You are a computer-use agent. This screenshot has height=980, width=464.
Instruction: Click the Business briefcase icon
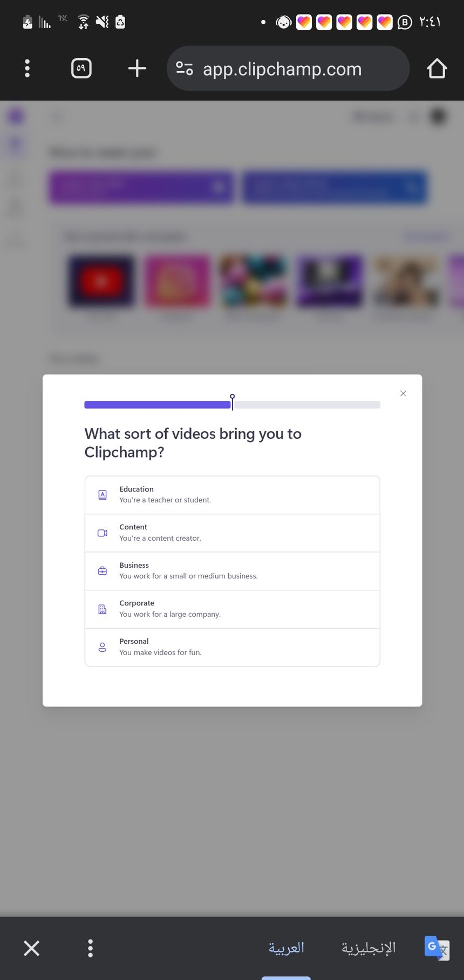coord(103,571)
